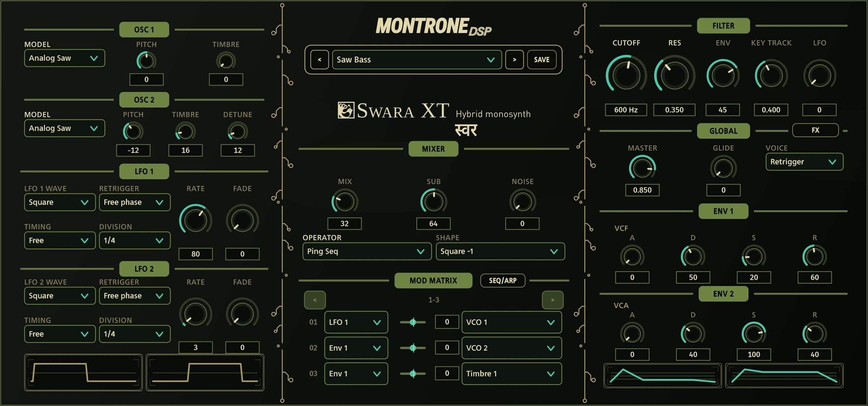Click the MIXER section header button
The height and width of the screenshot is (406, 868).
tap(433, 149)
